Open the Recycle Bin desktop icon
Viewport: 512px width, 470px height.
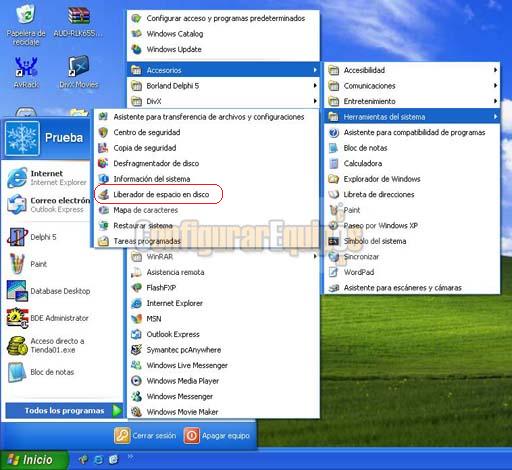click(26, 23)
